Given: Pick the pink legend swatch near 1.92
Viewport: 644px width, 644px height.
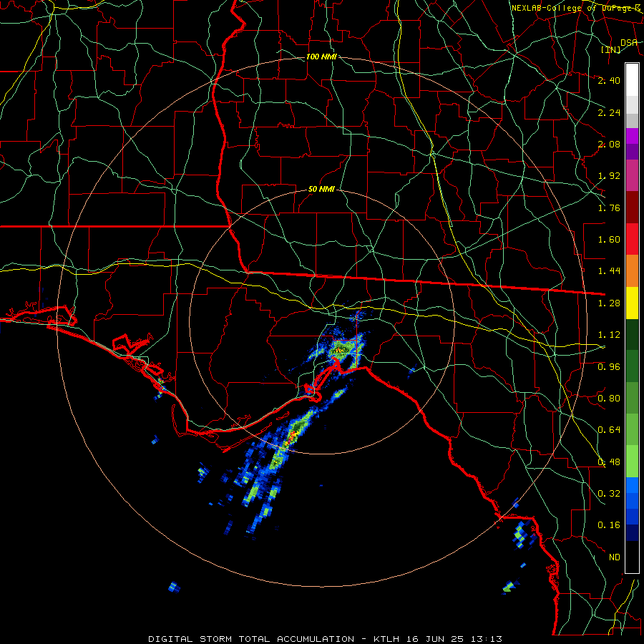Looking at the screenshot, I should (x=632, y=176).
